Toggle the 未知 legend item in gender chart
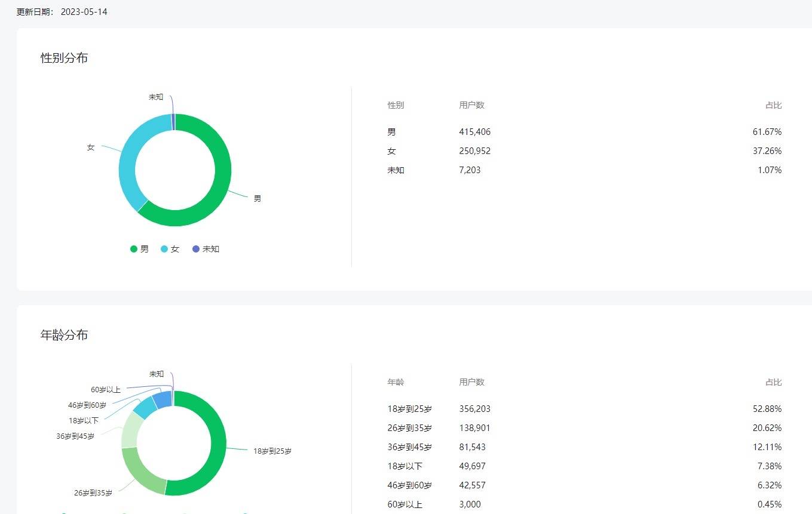The image size is (812, 514). [206, 249]
